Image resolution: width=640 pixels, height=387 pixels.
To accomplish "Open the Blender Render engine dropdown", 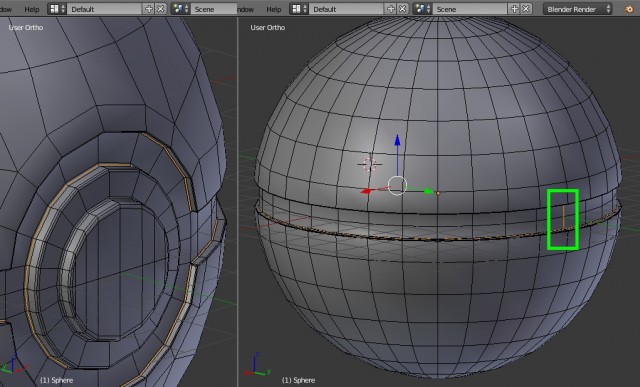I will click(x=578, y=9).
